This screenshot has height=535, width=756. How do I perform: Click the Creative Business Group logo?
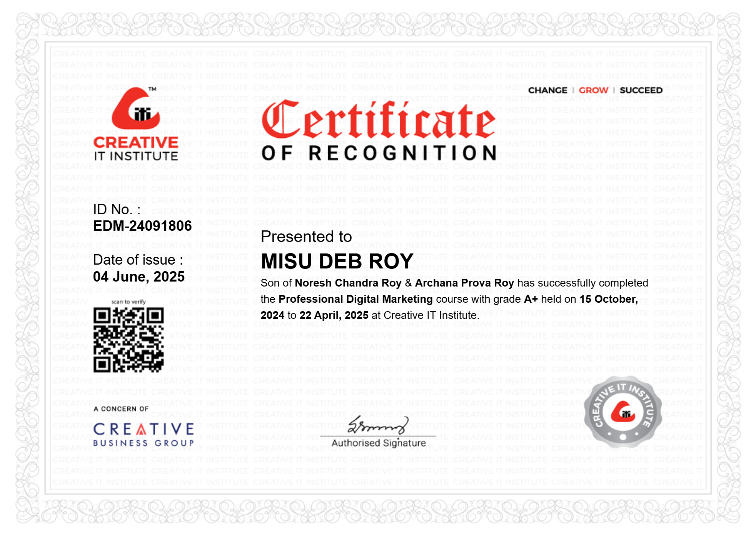click(144, 435)
